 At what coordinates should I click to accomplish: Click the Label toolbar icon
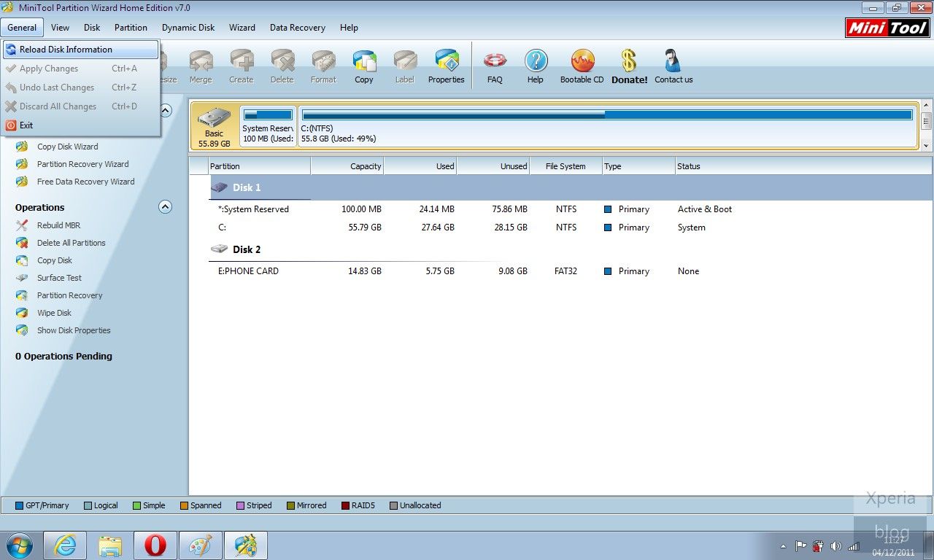click(405, 67)
